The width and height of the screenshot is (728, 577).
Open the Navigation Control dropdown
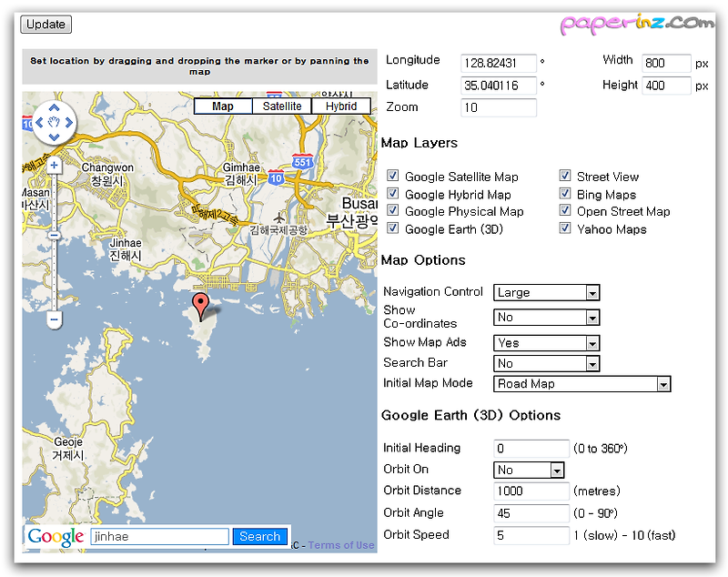547,292
